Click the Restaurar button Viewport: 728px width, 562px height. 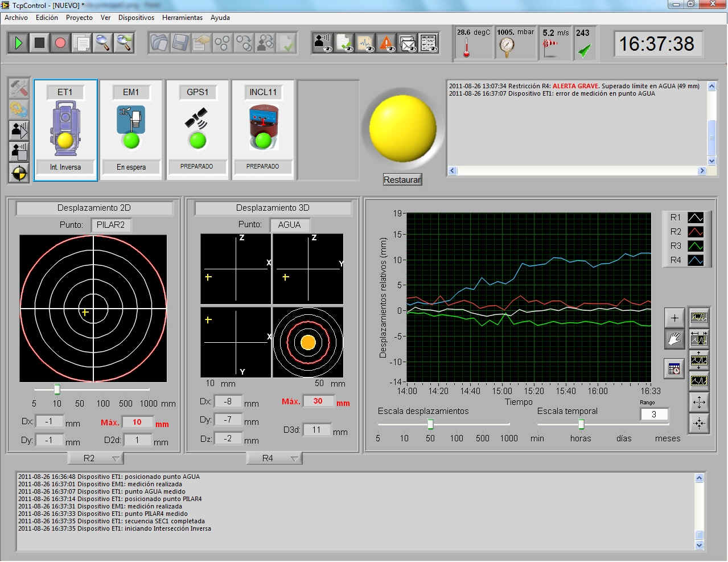click(x=402, y=180)
